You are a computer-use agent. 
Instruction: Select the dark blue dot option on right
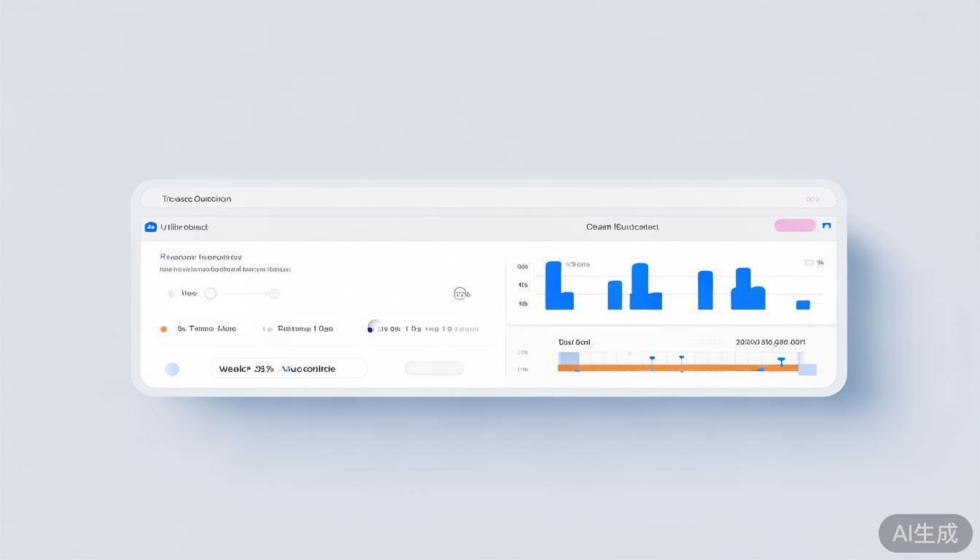(x=371, y=329)
